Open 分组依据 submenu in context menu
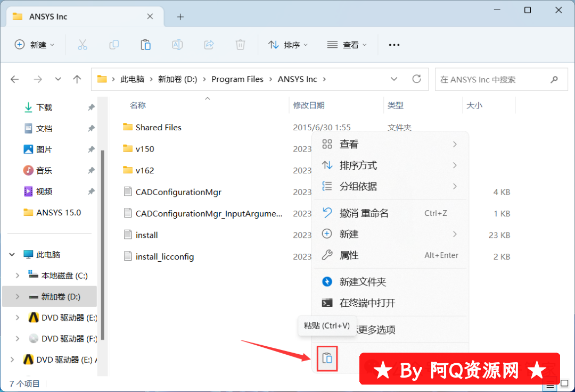Viewport: 575px width, 392px height. (x=390, y=187)
